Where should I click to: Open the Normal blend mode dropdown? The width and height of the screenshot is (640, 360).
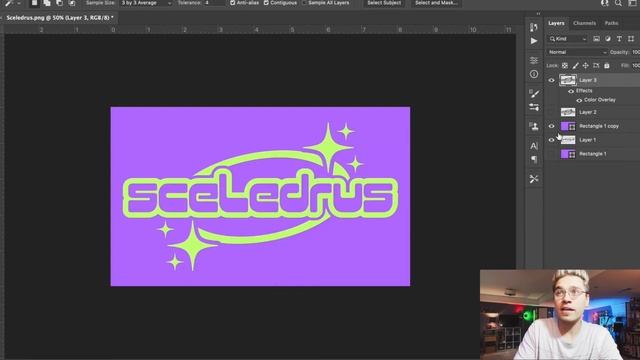pyautogui.click(x=577, y=52)
